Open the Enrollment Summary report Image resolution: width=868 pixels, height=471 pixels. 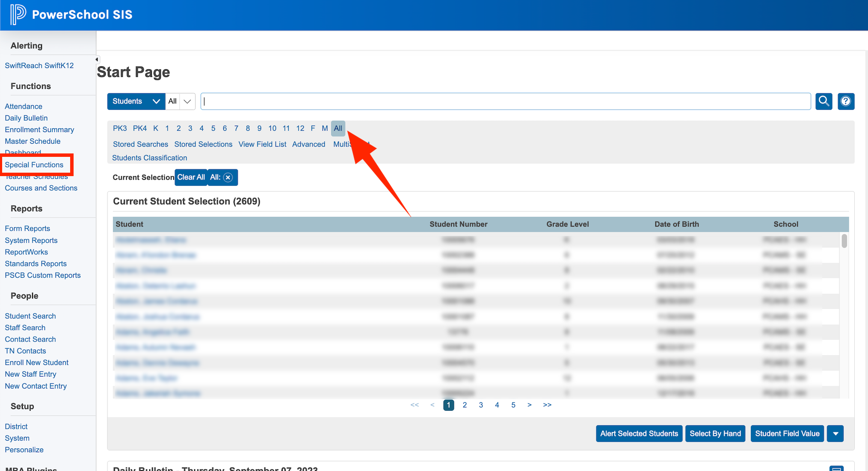pos(39,129)
